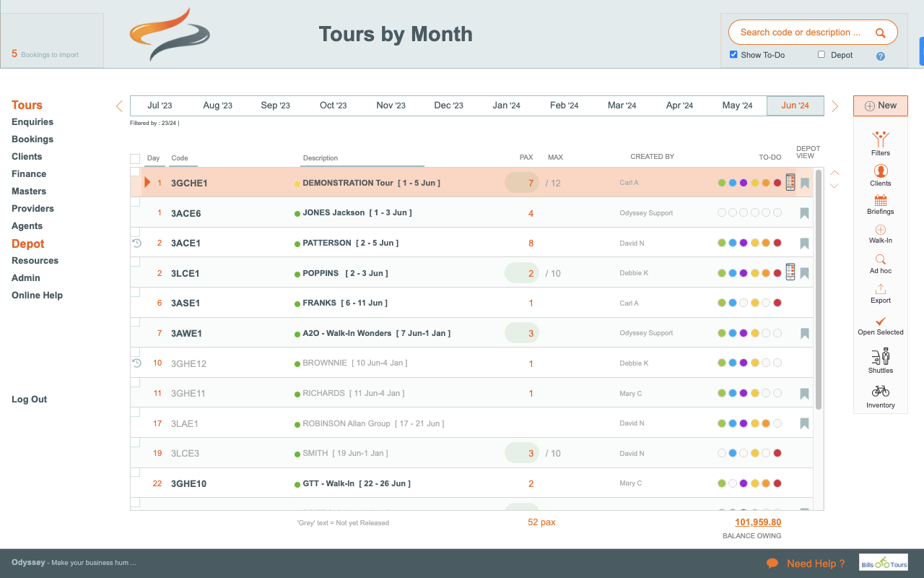Click the up chevron beside the tour list
Viewport: 924px width, 578px height.
[x=834, y=173]
